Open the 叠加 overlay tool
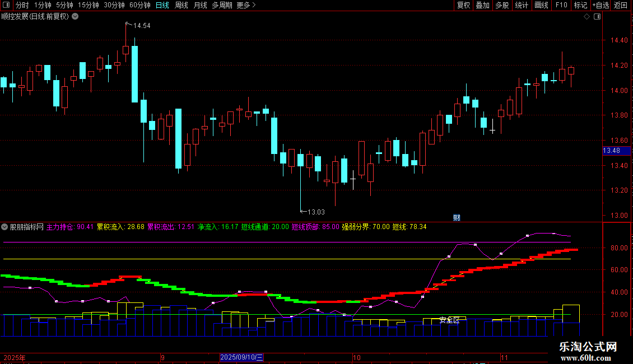 pyautogui.click(x=483, y=5)
